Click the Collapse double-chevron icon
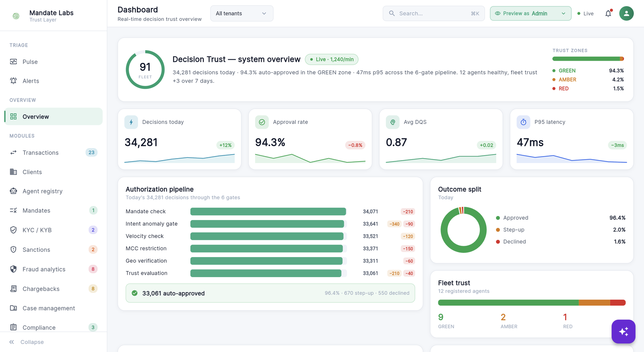 click(x=12, y=342)
